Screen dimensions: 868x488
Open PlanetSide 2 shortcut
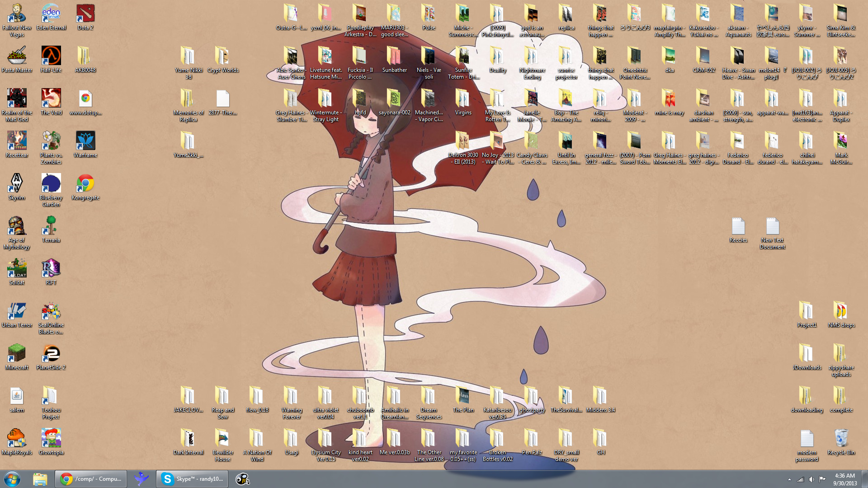pyautogui.click(x=51, y=357)
